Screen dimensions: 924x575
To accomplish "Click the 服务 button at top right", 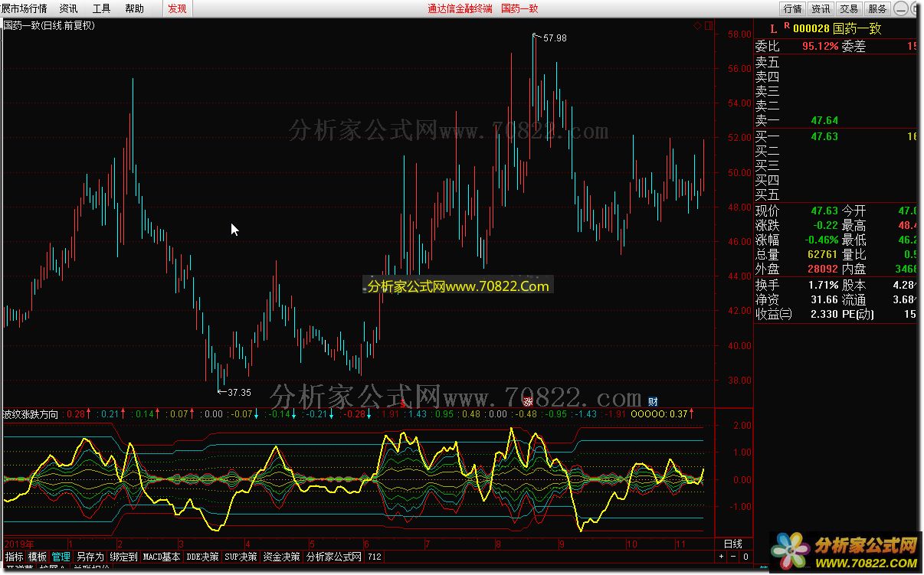I will point(877,8).
